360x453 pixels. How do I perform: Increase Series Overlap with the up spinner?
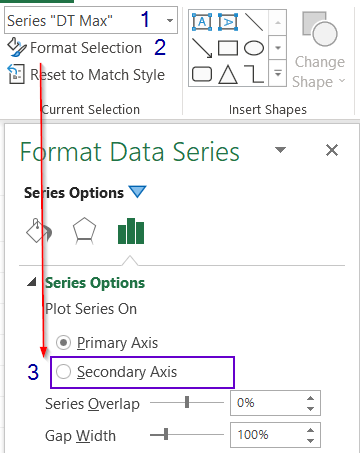click(x=311, y=398)
